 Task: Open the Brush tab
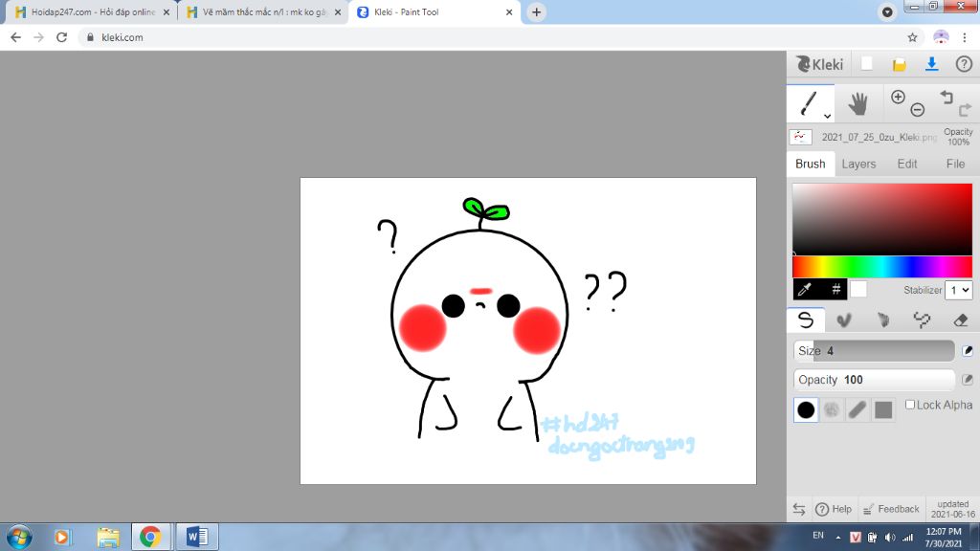coord(810,164)
